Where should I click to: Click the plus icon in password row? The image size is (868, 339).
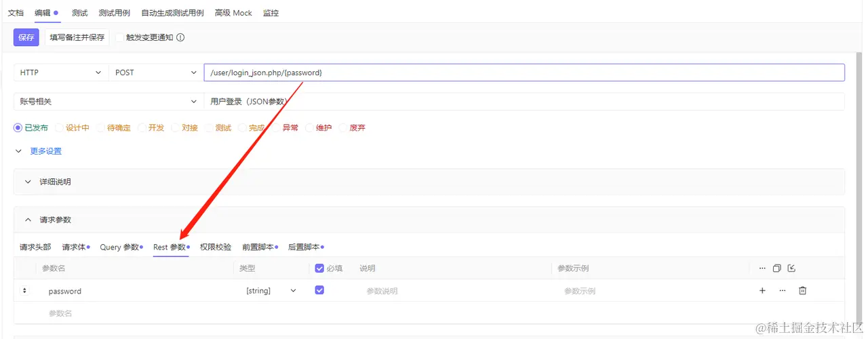(762, 291)
